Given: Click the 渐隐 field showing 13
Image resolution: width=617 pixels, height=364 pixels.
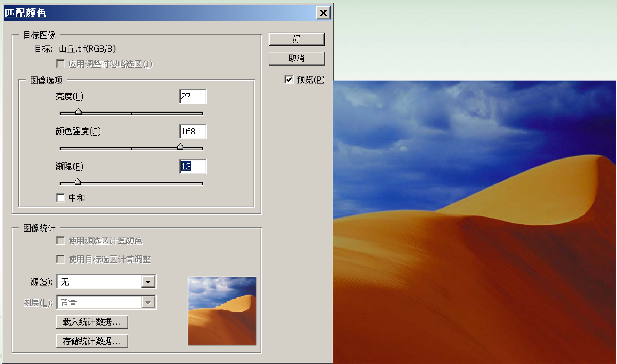Looking at the screenshot, I should click(193, 167).
